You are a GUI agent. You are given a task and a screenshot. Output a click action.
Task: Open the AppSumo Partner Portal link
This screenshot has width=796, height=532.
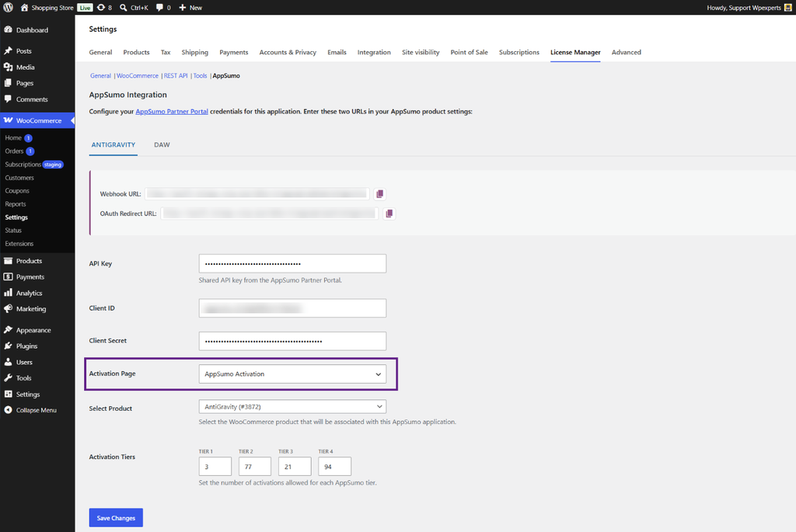click(172, 112)
